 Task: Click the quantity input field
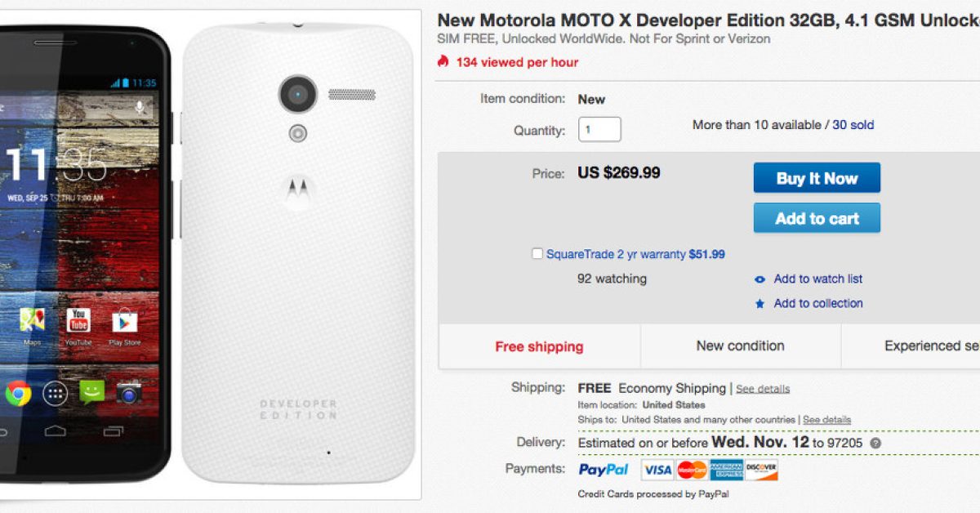point(599,130)
